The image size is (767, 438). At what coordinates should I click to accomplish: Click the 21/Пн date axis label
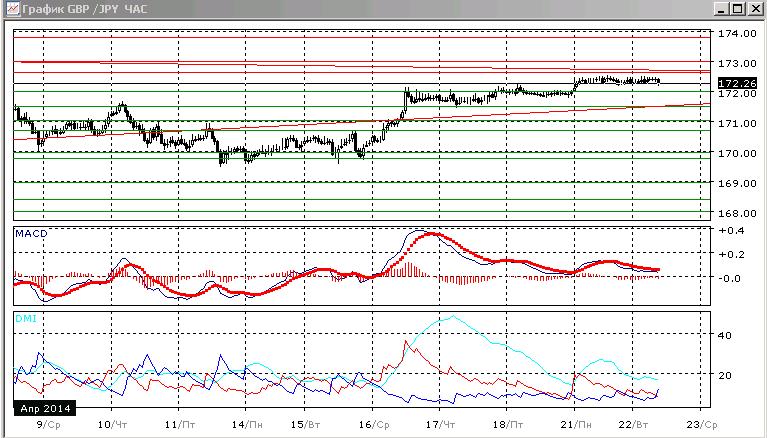pyautogui.click(x=576, y=425)
